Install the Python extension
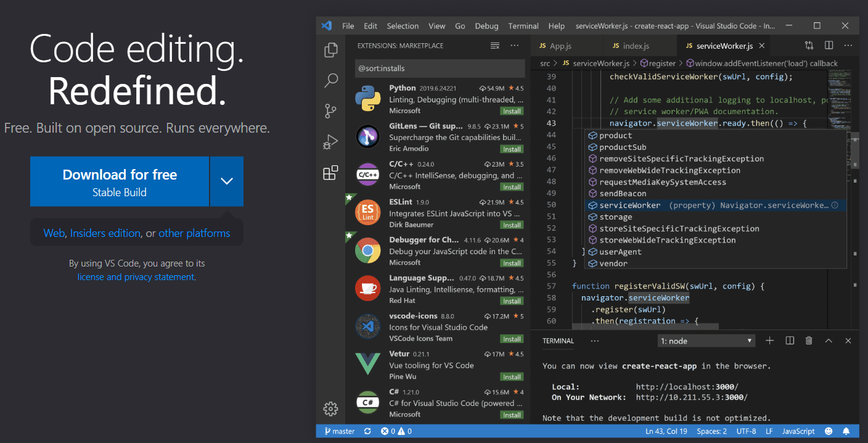This screenshot has height=443, width=868. click(x=512, y=111)
